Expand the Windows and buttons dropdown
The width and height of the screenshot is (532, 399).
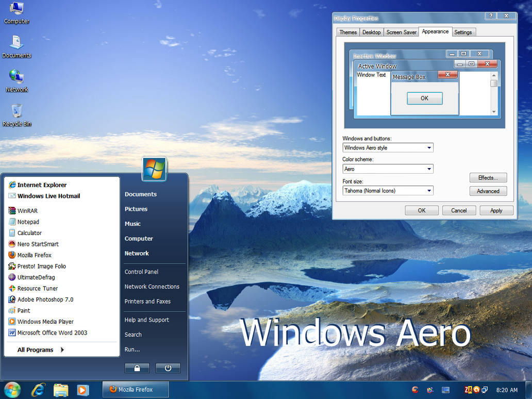(x=388, y=147)
